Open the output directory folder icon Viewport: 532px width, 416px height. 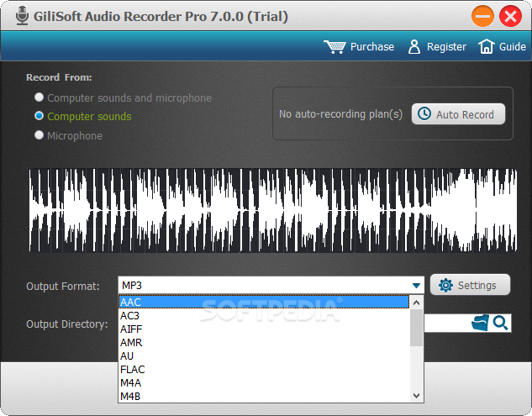pyautogui.click(x=481, y=323)
